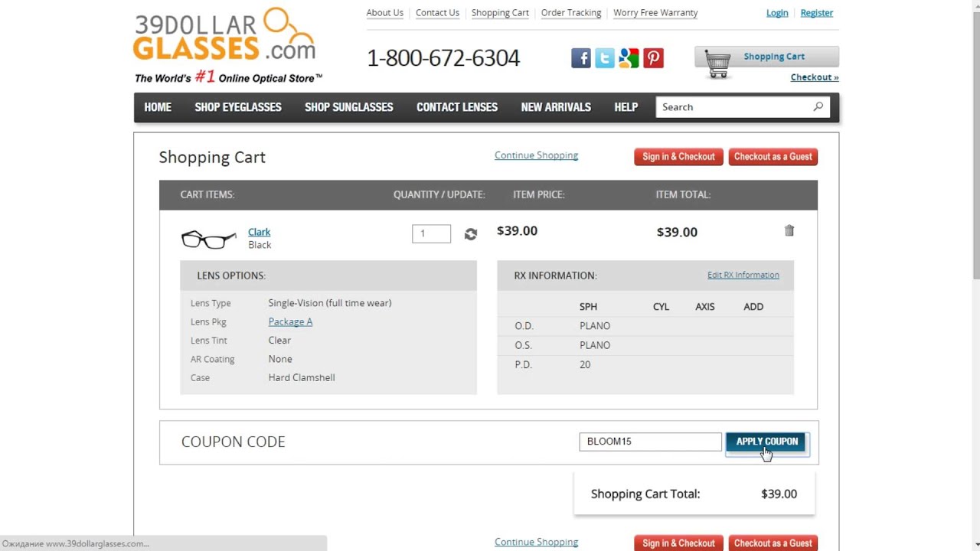
Task: Open SHOP EYEGLASSES menu
Action: pos(238,107)
